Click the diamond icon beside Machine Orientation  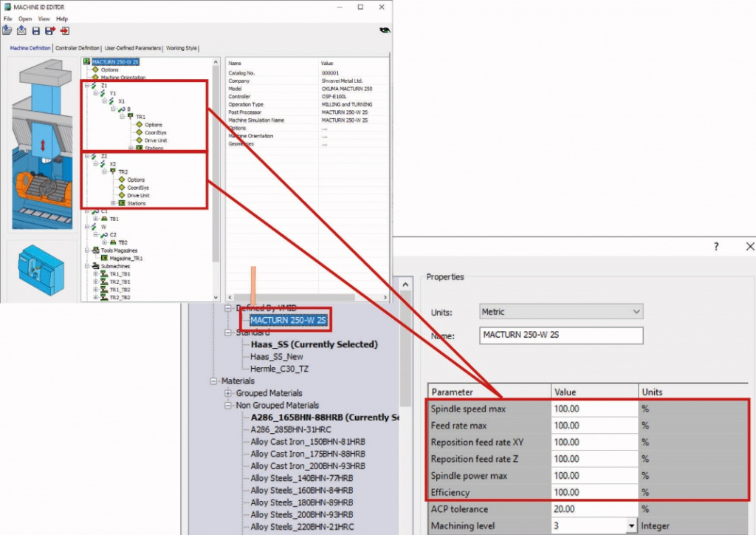[95, 77]
